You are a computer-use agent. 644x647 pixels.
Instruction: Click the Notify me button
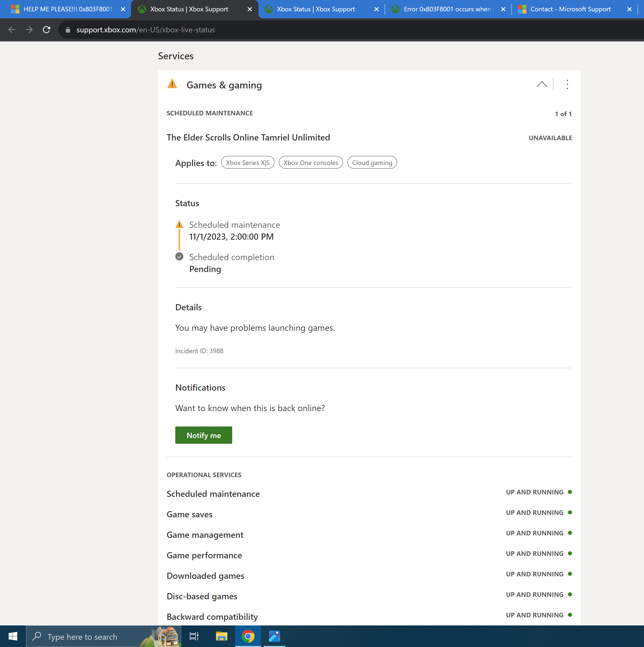(203, 435)
